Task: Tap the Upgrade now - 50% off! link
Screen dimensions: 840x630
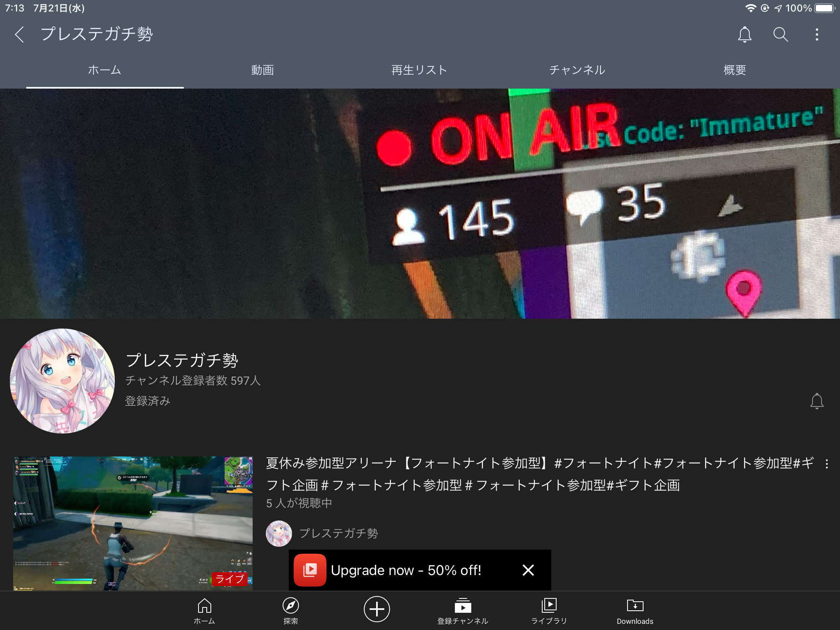Action: pyautogui.click(x=405, y=570)
